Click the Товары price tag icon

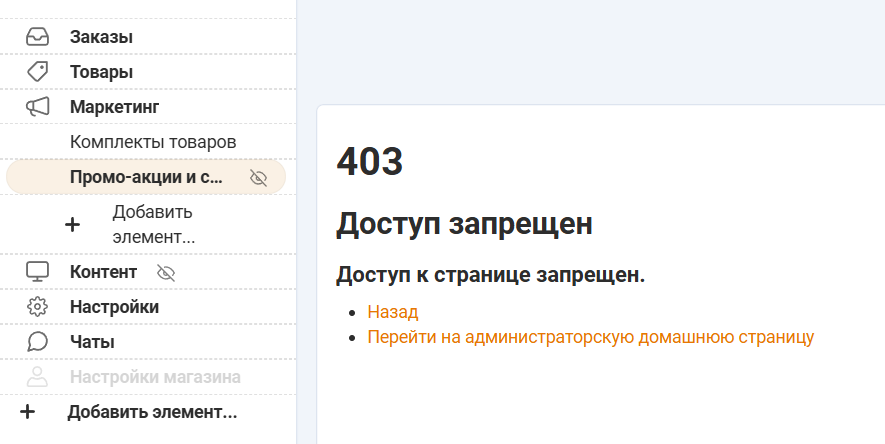[37, 72]
